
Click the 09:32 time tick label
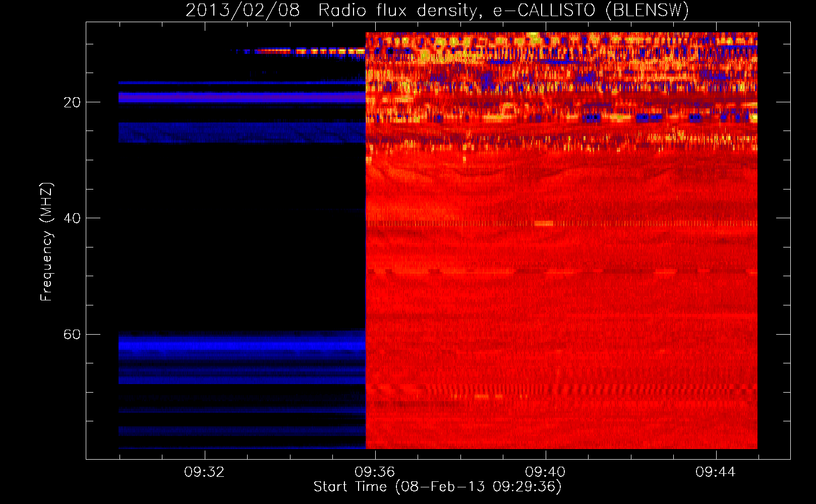pyautogui.click(x=204, y=472)
